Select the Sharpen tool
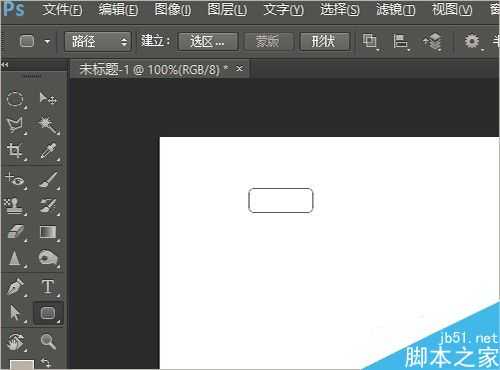Image resolution: width=500 pixels, height=370 pixels. click(14, 258)
